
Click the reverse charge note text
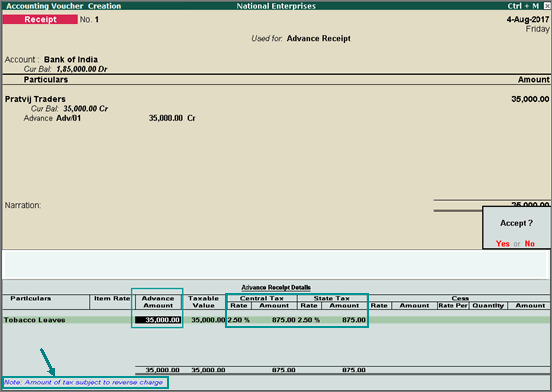tap(83, 382)
